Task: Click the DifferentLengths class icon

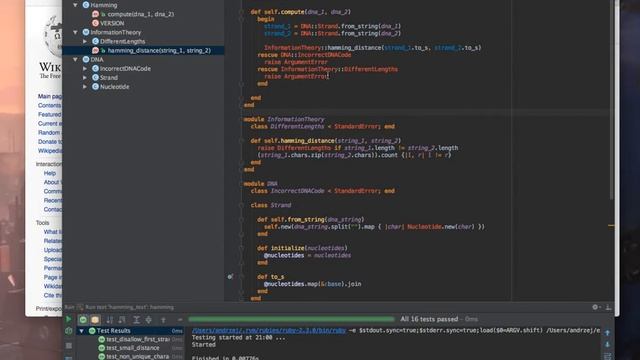Action: click(95, 41)
